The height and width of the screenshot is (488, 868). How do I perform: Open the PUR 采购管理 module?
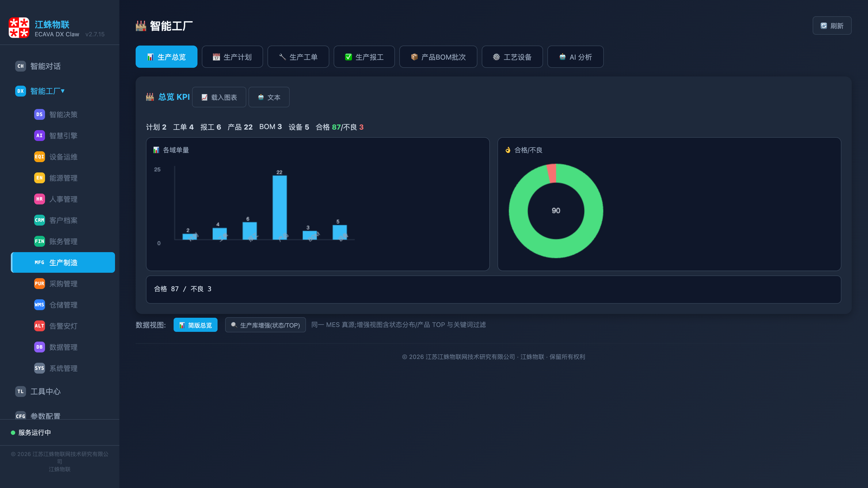tap(63, 284)
